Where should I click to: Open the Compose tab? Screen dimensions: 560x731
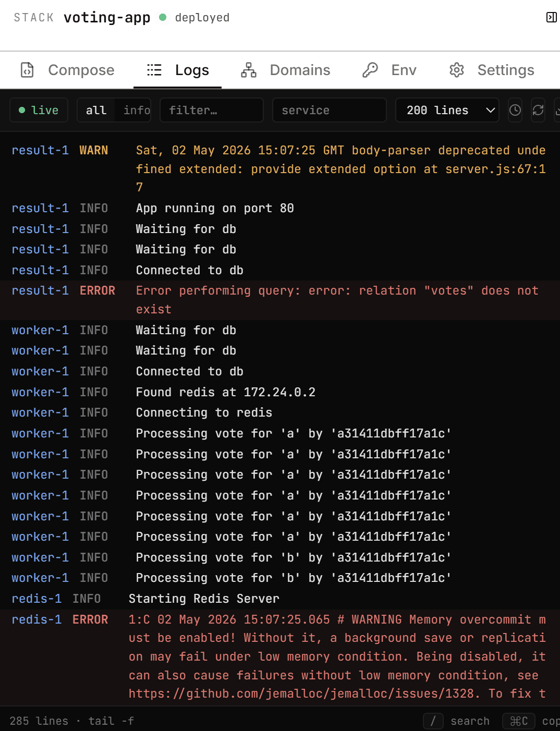[x=67, y=70]
